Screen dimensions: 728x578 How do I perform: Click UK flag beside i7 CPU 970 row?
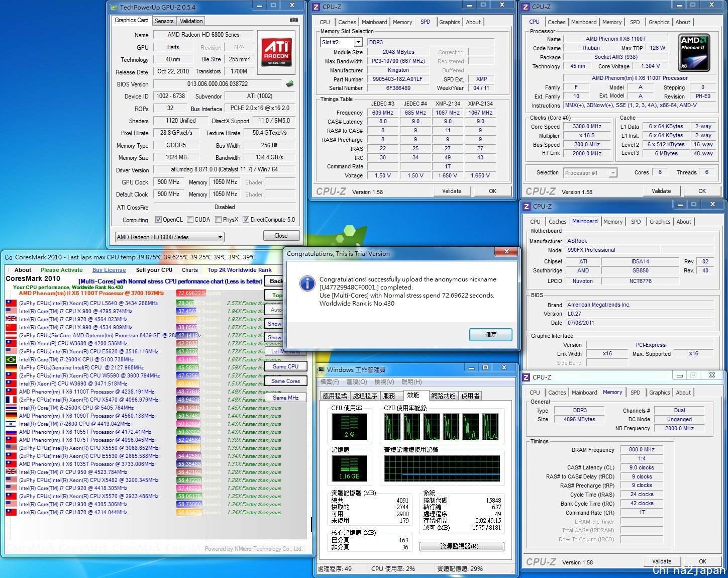coord(11,319)
